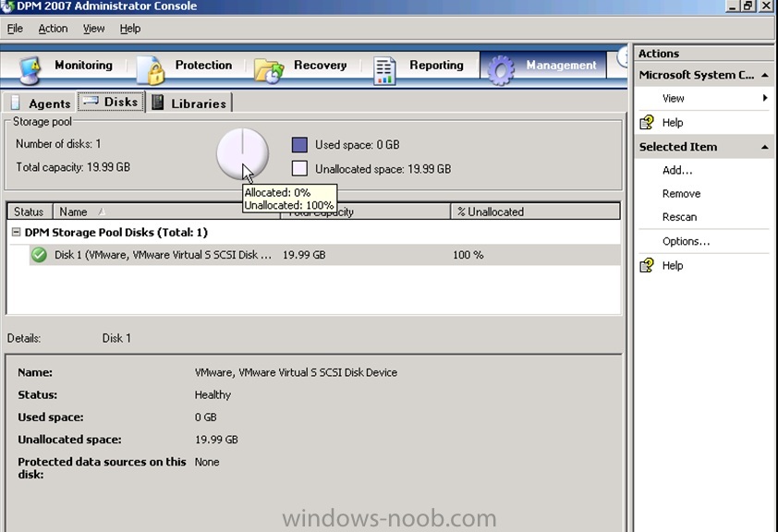778x532 pixels.
Task: Click the DPM console title bar icon
Action: (7, 6)
